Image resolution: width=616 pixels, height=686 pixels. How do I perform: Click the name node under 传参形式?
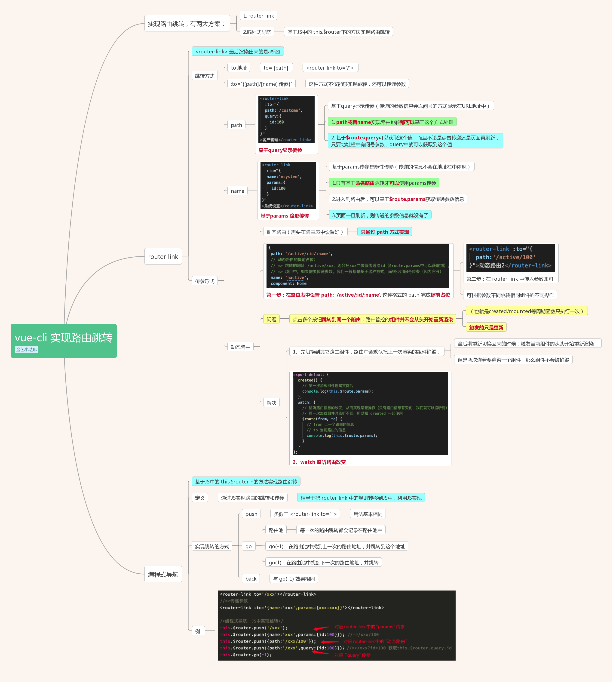click(237, 191)
